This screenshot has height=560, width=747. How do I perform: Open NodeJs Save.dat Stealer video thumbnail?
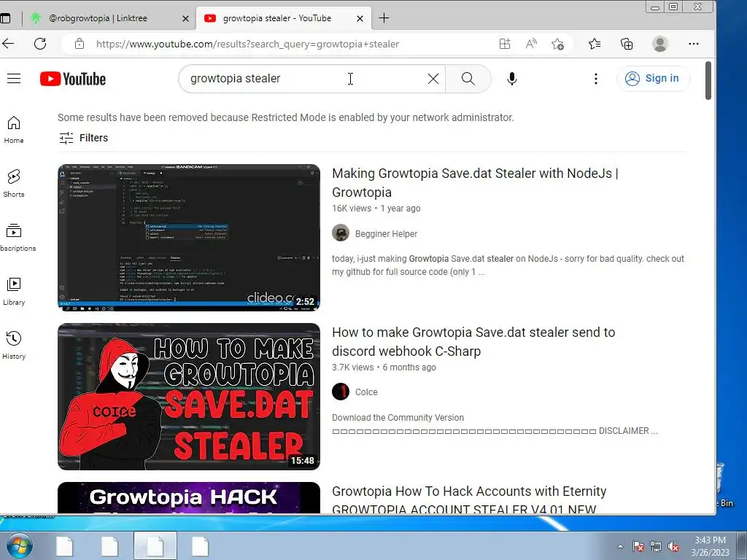coord(189,238)
